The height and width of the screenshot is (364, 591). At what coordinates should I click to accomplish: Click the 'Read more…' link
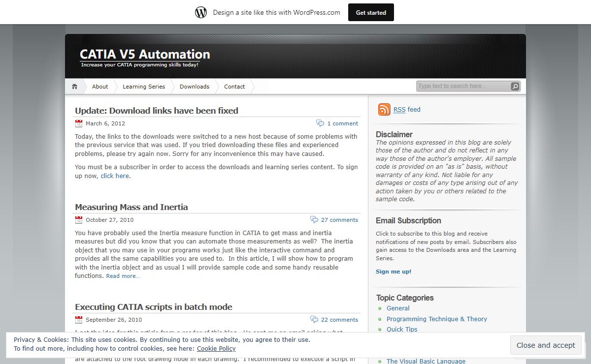pyautogui.click(x=123, y=276)
